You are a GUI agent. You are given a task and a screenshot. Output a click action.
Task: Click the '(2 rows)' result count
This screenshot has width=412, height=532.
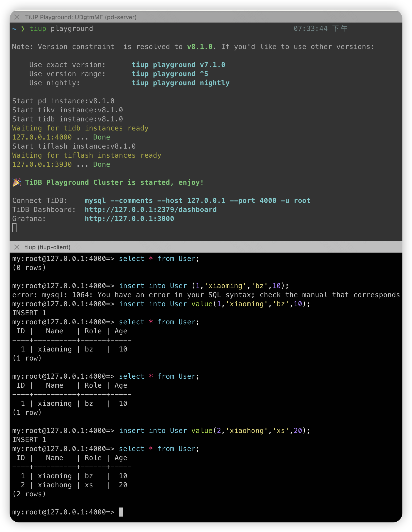click(29, 494)
